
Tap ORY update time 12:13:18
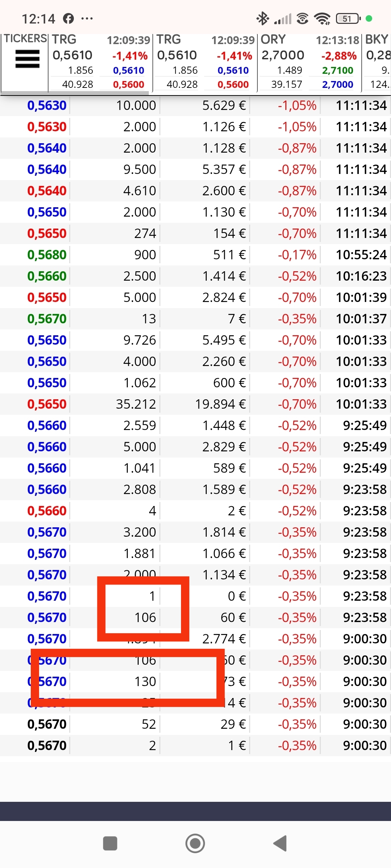337,40
